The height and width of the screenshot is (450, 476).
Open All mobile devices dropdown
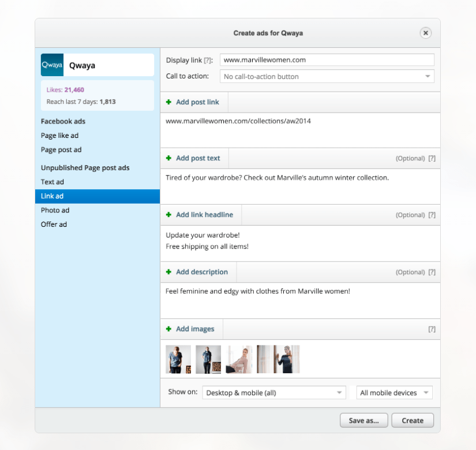pyautogui.click(x=394, y=393)
